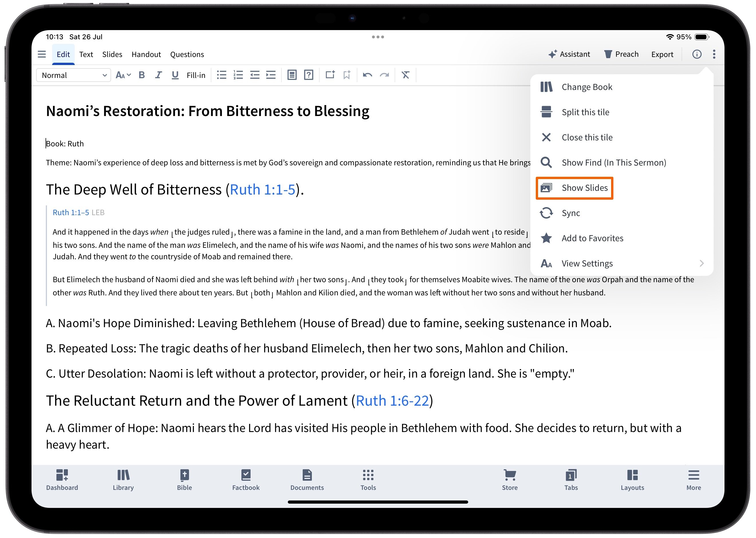Insert a numbered list
The height and width of the screenshot is (538, 756).
(238, 75)
